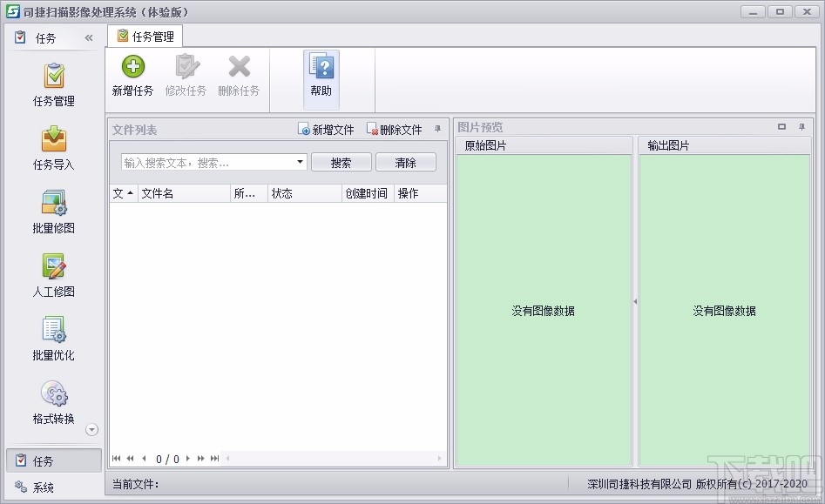Click the 操作 column header

(x=421, y=193)
